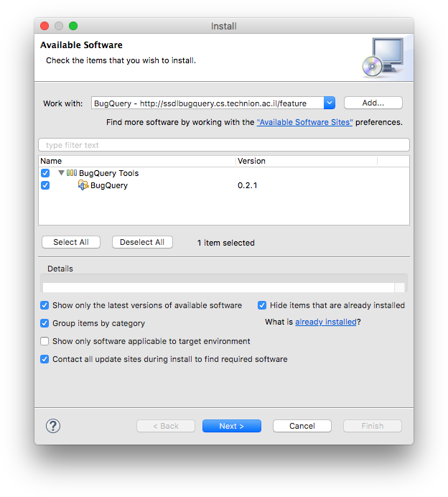Click the help question mark icon

pos(53,426)
